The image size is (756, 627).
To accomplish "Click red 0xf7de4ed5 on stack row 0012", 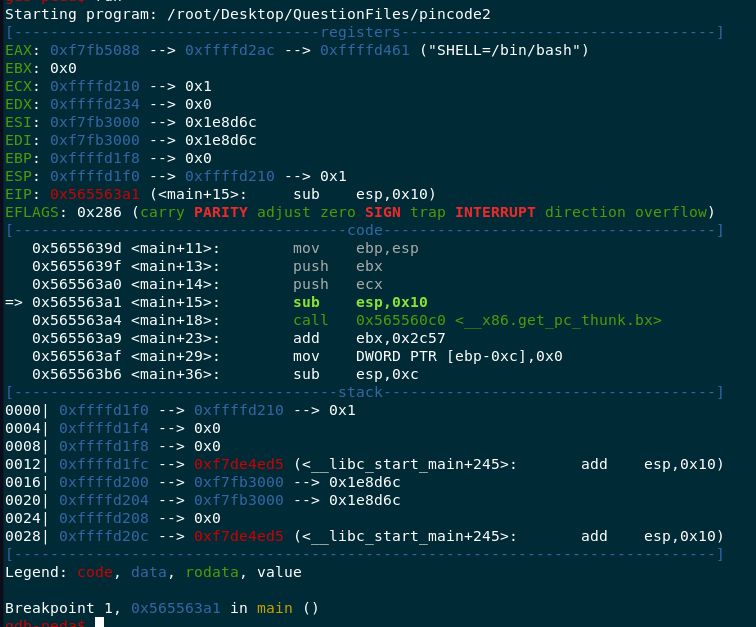I will pos(239,464).
